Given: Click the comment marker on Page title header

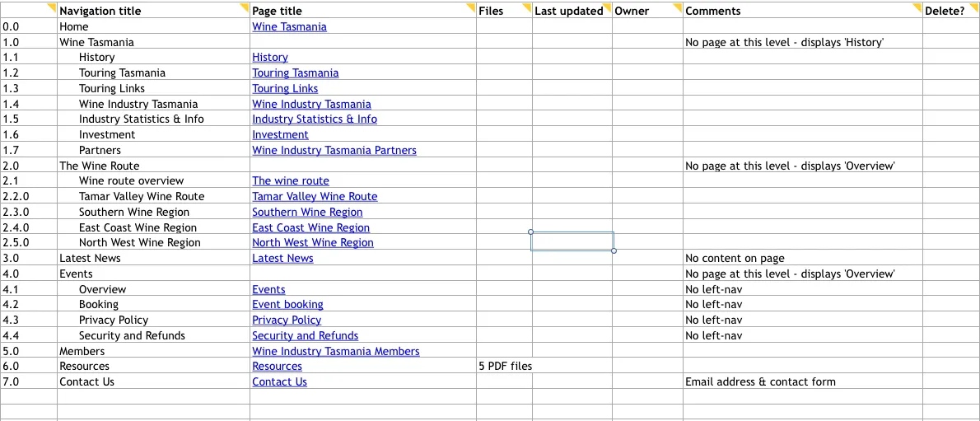Looking at the screenshot, I should [x=472, y=7].
